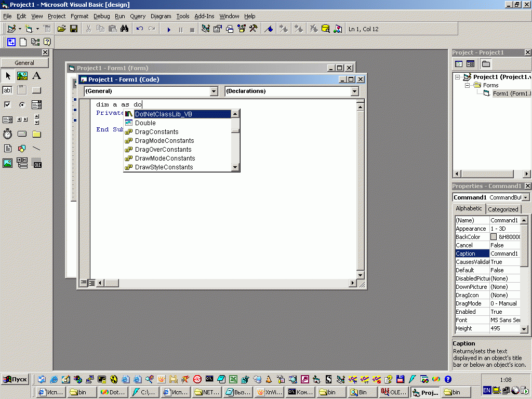Select the OptionButton control tool
Screen dimensions: 532x399
22,105
